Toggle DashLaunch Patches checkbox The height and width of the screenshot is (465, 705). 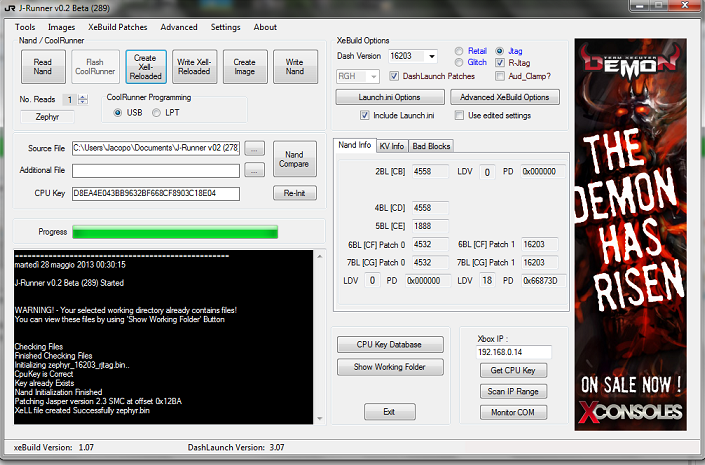coord(394,76)
